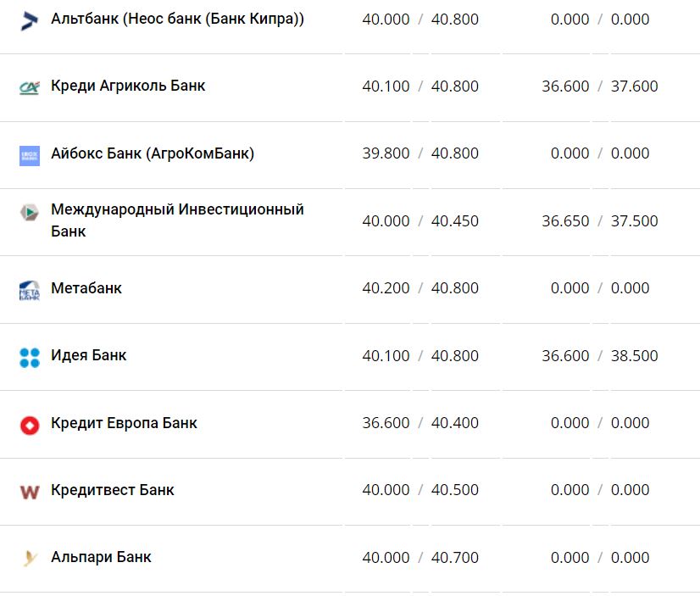Click the Креди Агриколь Банк logo
This screenshot has width=700, height=596.
click(x=30, y=87)
